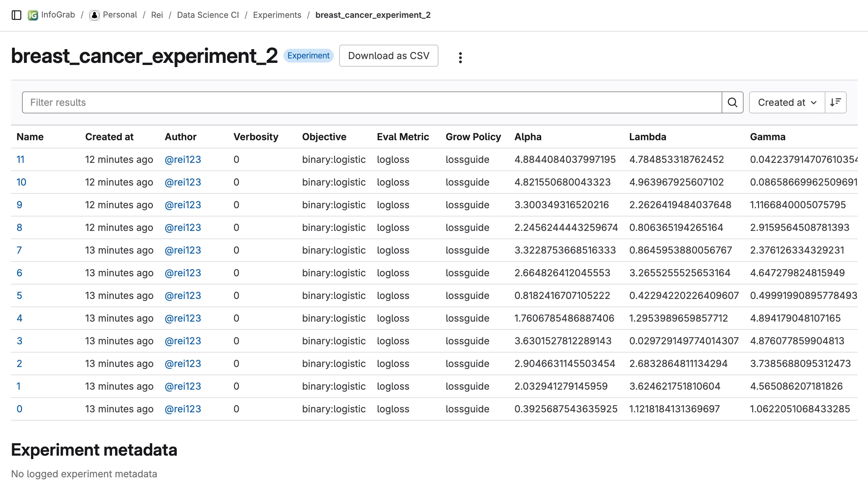Click the Name column header
The width and height of the screenshot is (868, 490).
30,136
